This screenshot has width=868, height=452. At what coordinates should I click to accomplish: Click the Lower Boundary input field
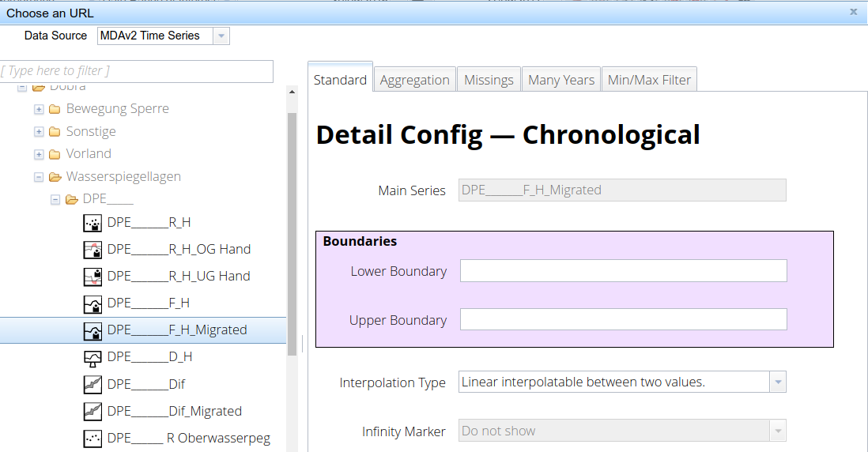coord(623,271)
